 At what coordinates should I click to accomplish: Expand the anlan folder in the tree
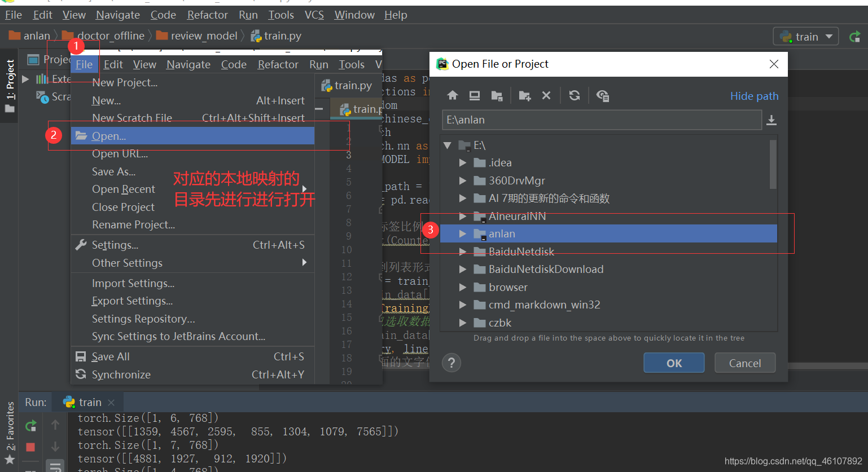pyautogui.click(x=463, y=233)
